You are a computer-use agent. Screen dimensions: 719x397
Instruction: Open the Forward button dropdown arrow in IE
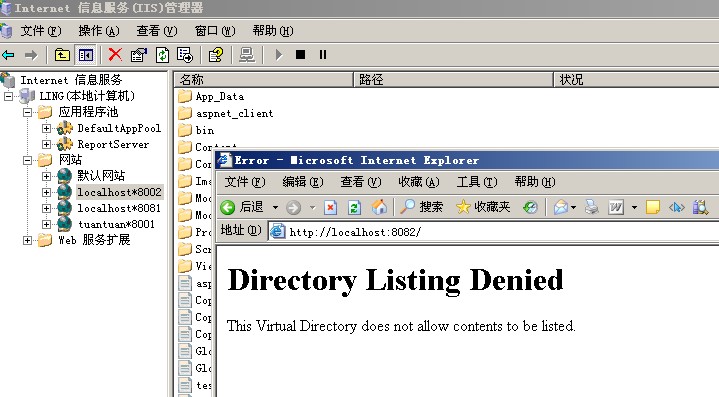click(x=312, y=208)
